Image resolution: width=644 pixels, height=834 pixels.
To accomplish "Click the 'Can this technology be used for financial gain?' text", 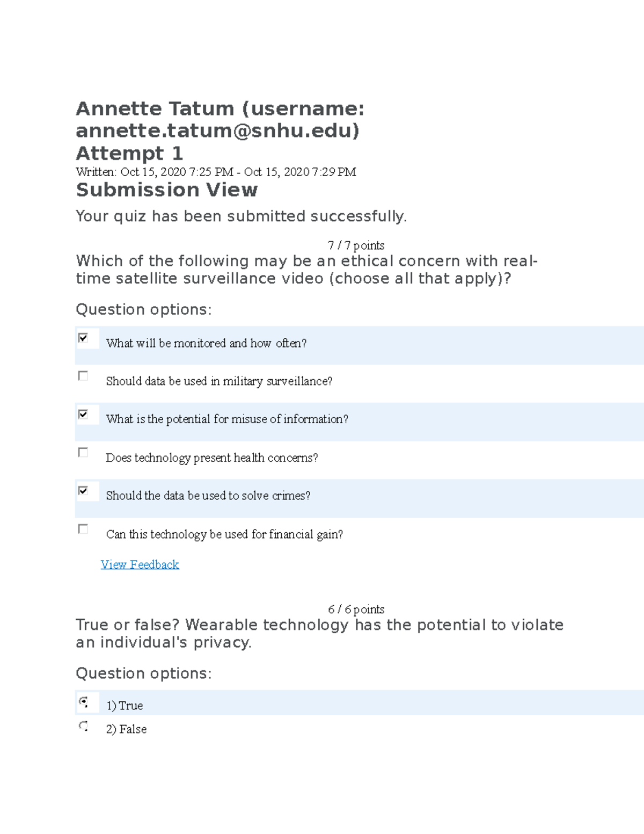I will click(x=224, y=534).
